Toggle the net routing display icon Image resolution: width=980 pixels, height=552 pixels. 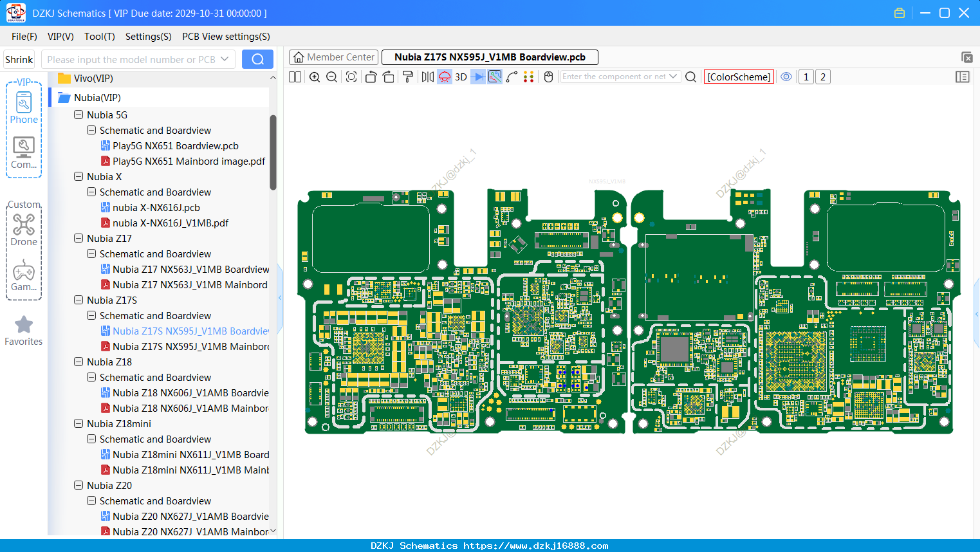495,77
